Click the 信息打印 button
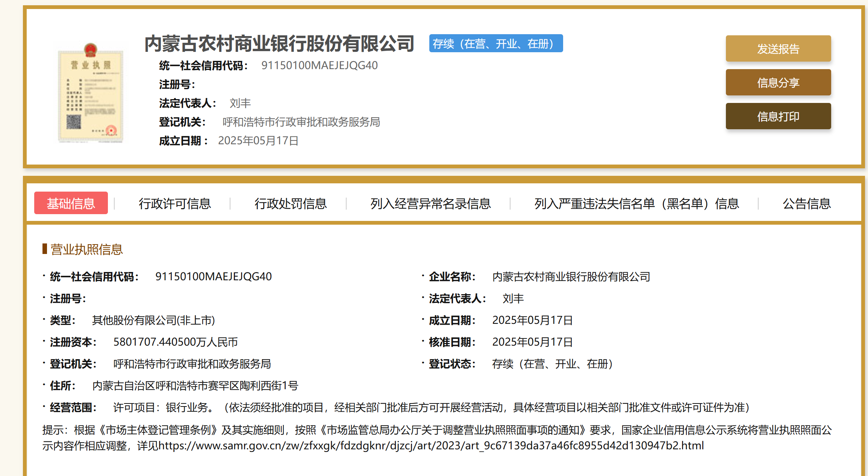Viewport: 868px width, 476px height. point(778,116)
